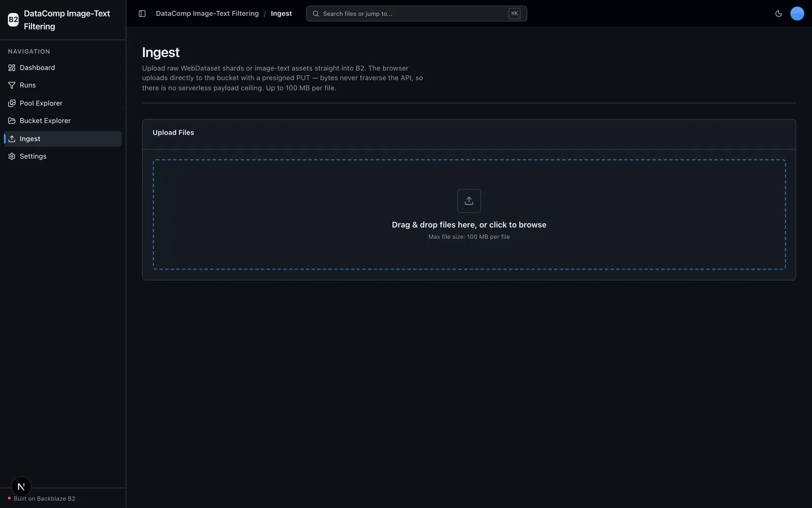Click the ⌘K shortcut badge
The image size is (812, 508).
click(x=514, y=14)
